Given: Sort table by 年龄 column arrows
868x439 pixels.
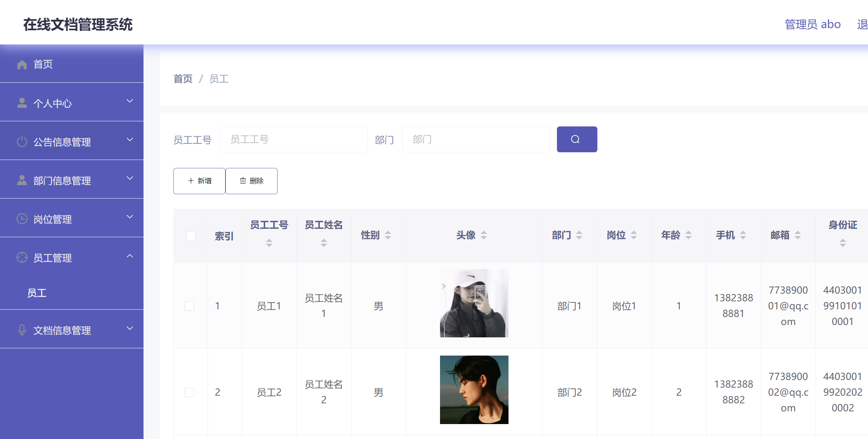Looking at the screenshot, I should coord(688,235).
